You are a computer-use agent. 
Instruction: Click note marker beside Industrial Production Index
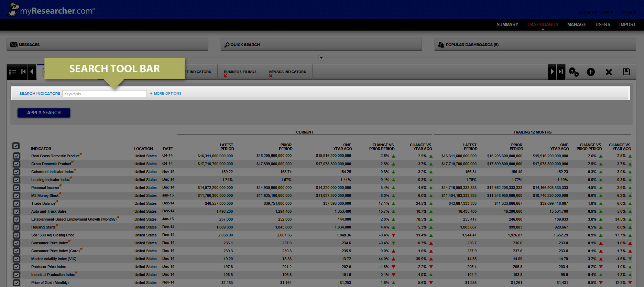click(x=76, y=273)
